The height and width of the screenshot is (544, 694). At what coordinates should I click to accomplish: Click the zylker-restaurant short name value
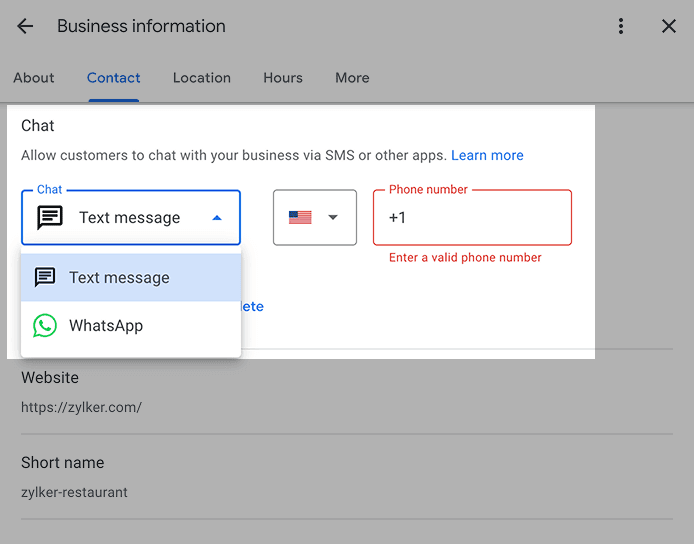pyautogui.click(x=74, y=492)
